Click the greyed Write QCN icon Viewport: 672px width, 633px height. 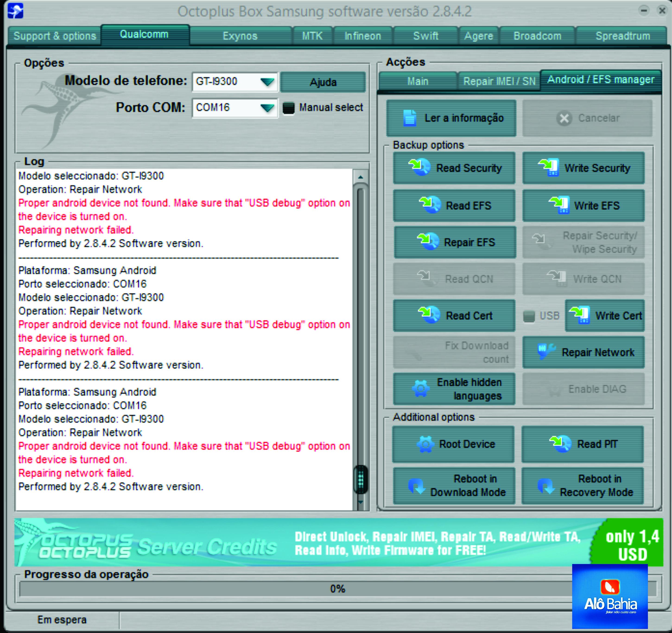point(557,279)
